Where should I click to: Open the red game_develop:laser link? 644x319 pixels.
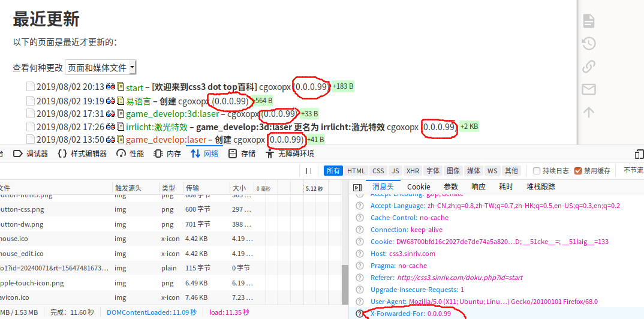coord(166,140)
